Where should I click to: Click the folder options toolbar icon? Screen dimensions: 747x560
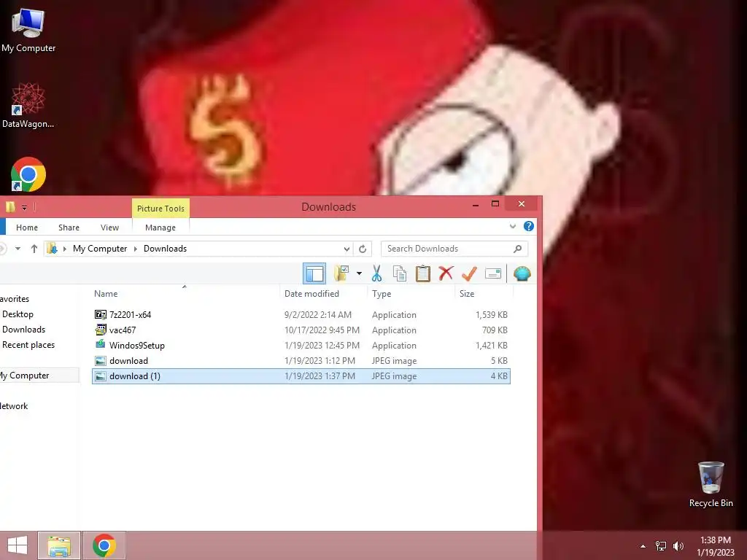point(341,273)
